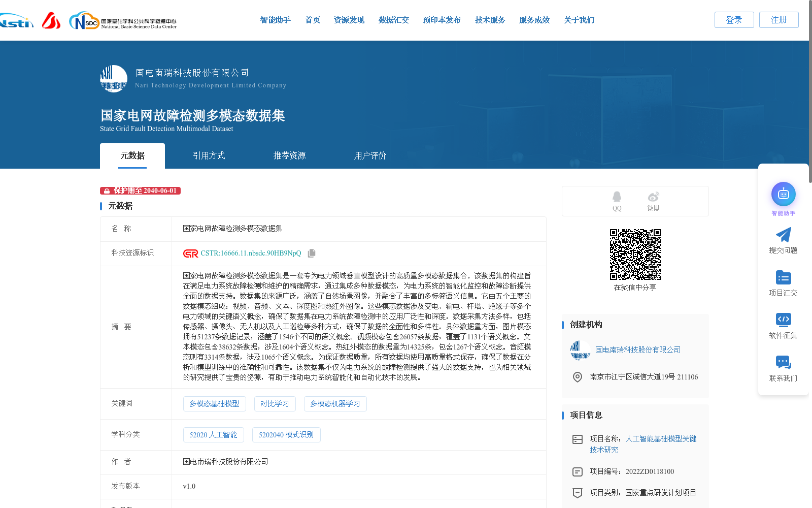Open 数据汇交 menu item
812x508 pixels.
394,20
